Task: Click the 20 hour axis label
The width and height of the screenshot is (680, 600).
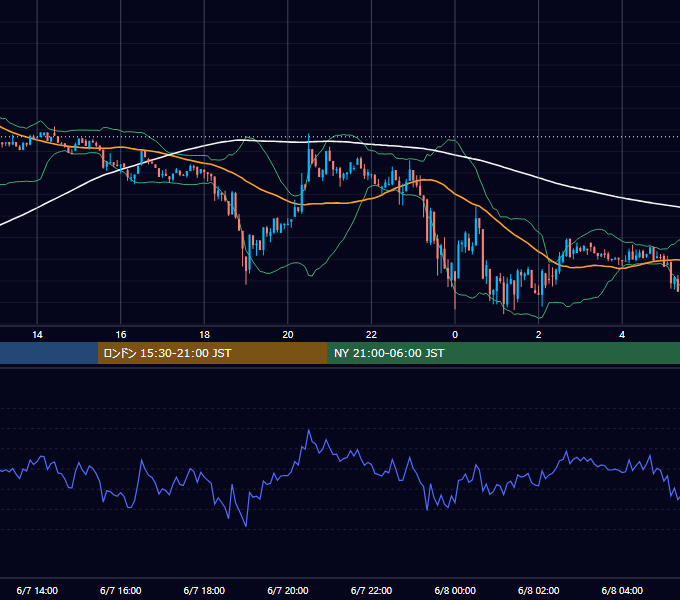Action: (288, 335)
